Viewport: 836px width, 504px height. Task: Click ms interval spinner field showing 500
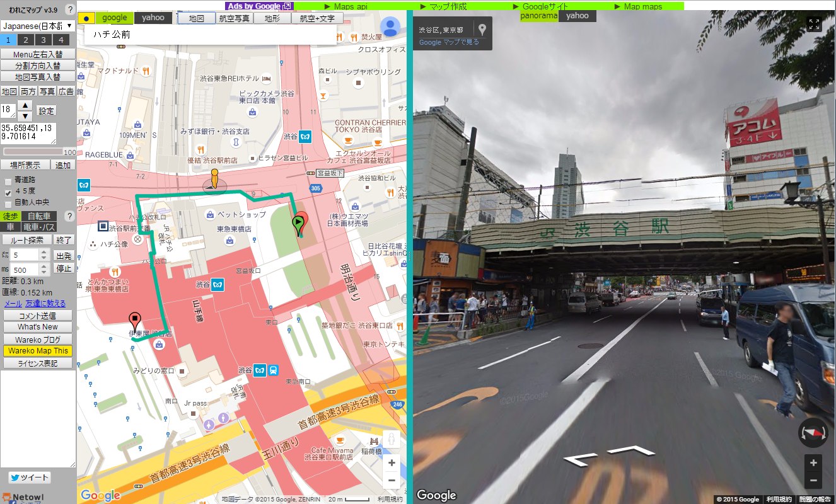(x=29, y=270)
